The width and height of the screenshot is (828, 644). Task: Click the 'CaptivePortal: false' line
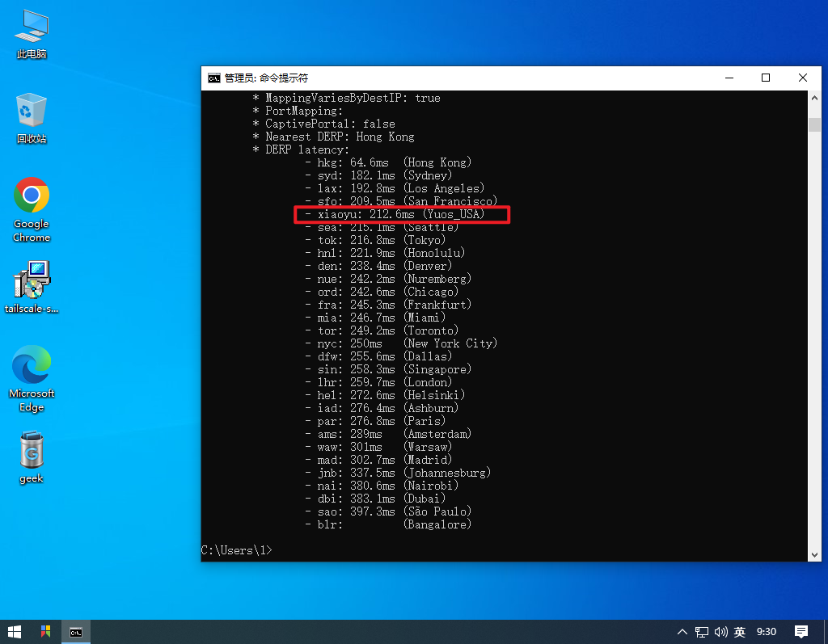[x=323, y=124]
